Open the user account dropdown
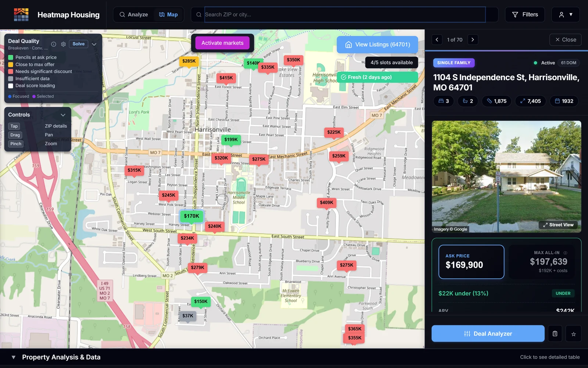Viewport: 588px width, 368px height. coord(566,15)
